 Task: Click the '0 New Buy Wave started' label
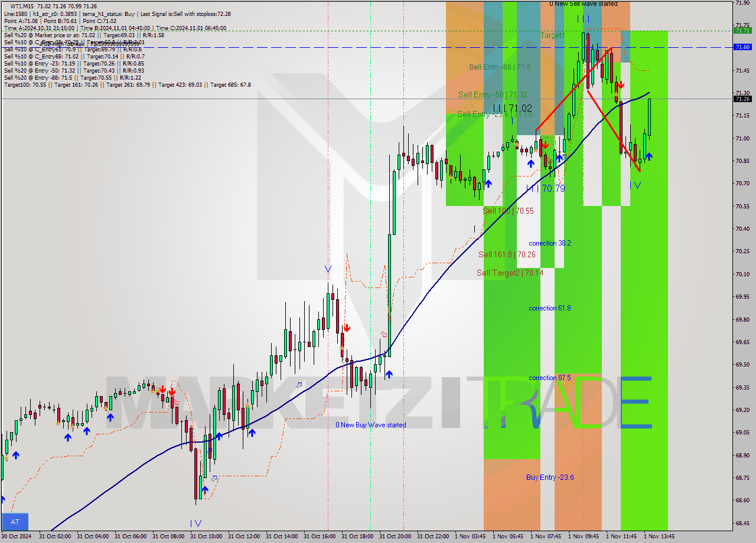coord(371,425)
